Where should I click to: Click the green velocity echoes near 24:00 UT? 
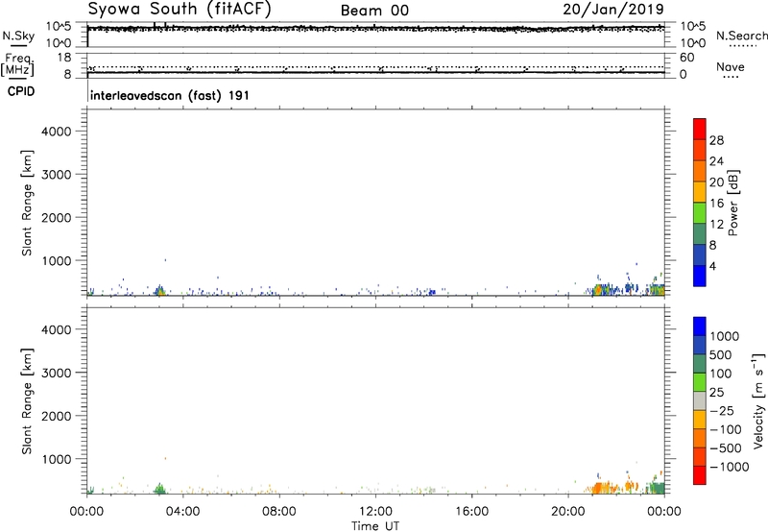(657, 487)
